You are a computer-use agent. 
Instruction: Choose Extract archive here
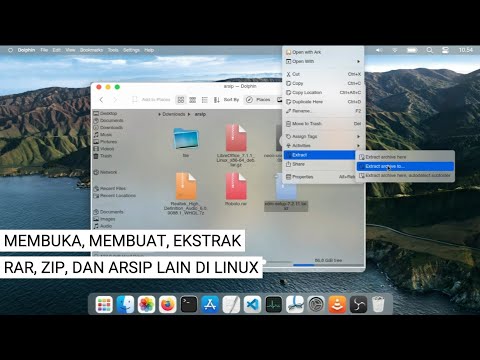(x=405, y=157)
